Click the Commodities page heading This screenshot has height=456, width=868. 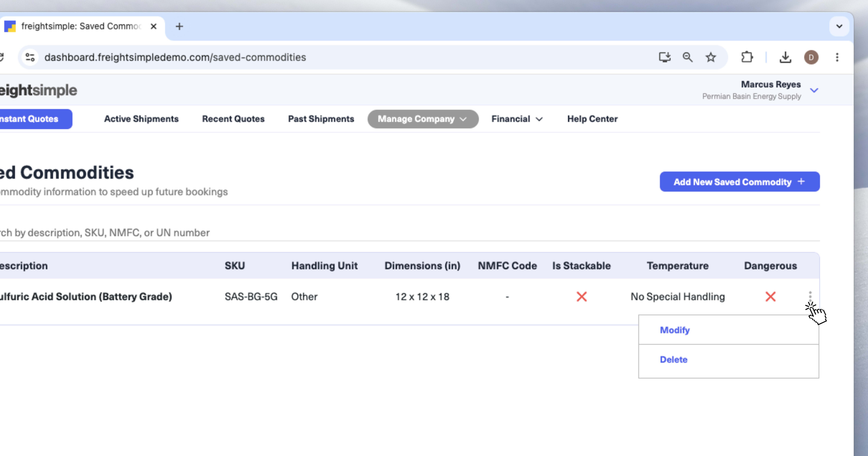tap(67, 173)
